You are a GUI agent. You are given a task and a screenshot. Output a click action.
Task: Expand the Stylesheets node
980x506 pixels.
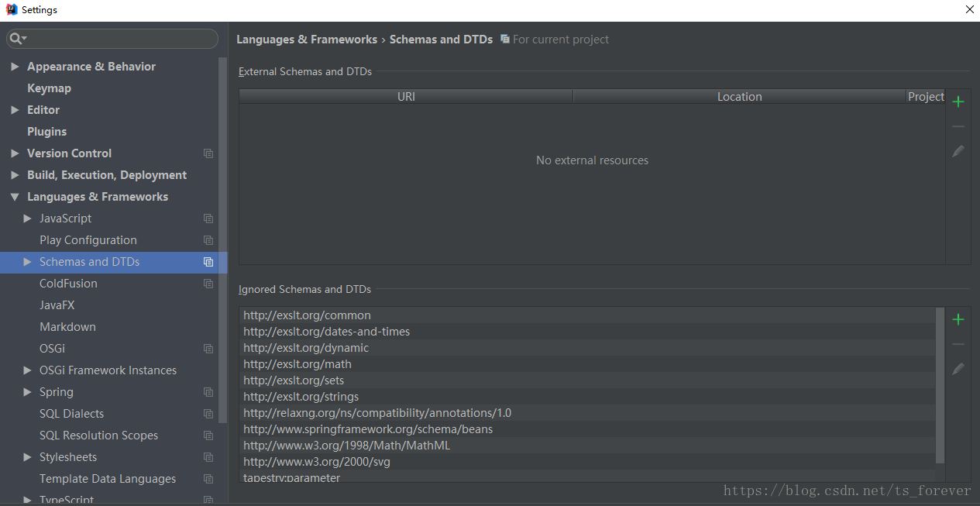tap(28, 457)
